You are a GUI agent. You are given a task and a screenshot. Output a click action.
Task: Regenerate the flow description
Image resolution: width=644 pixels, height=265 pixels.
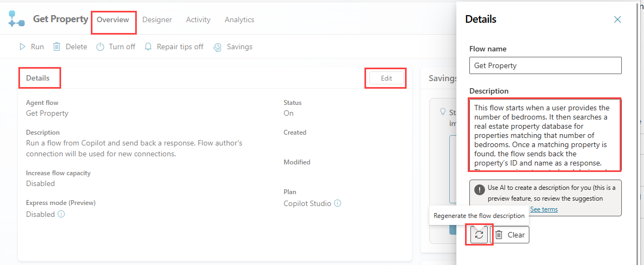point(479,235)
